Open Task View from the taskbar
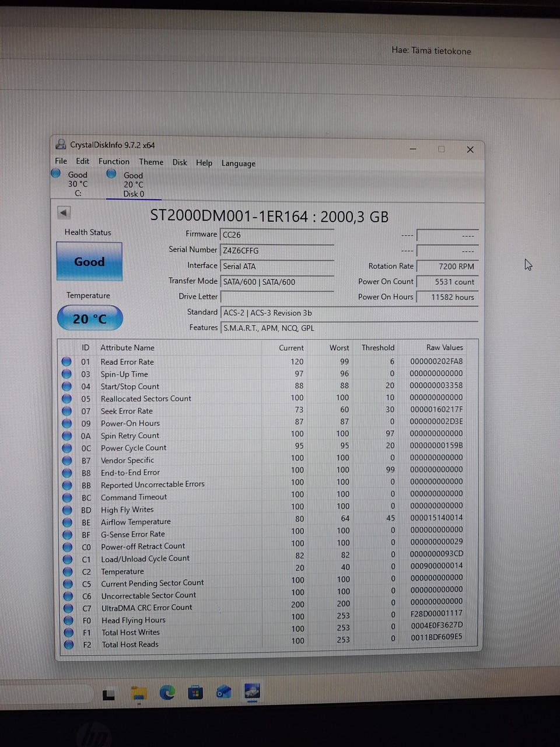The height and width of the screenshot is (747, 560). [108, 694]
